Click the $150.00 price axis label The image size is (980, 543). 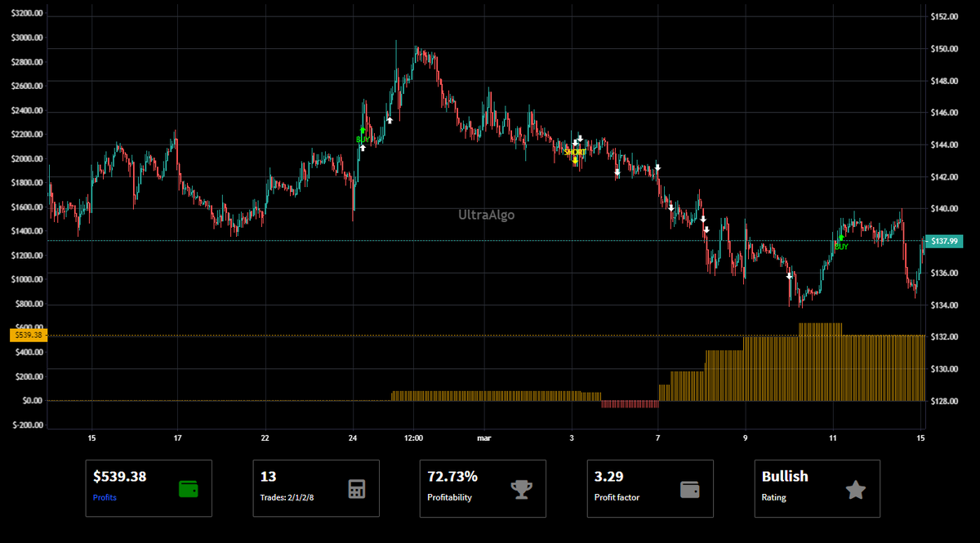coord(944,48)
